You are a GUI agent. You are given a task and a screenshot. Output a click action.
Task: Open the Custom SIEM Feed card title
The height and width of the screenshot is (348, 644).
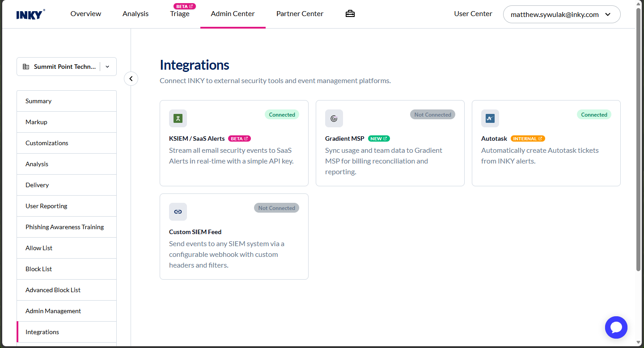195,232
